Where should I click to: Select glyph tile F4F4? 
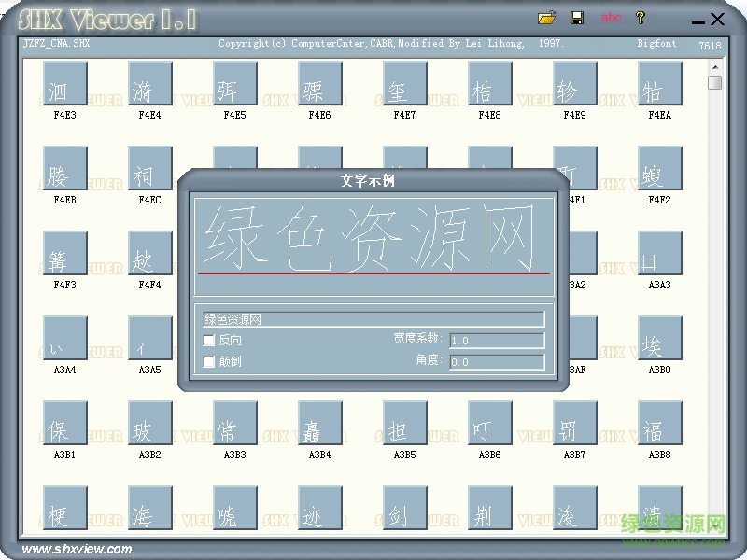pyautogui.click(x=150, y=253)
